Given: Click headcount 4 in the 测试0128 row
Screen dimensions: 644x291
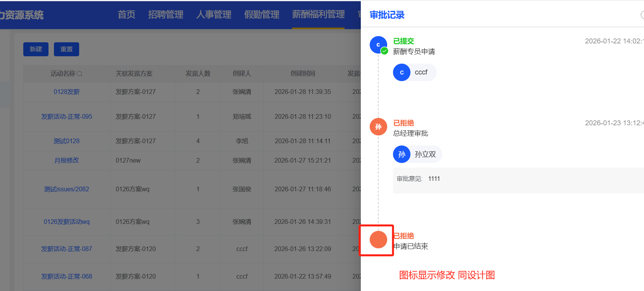Looking at the screenshot, I should coord(198,141).
